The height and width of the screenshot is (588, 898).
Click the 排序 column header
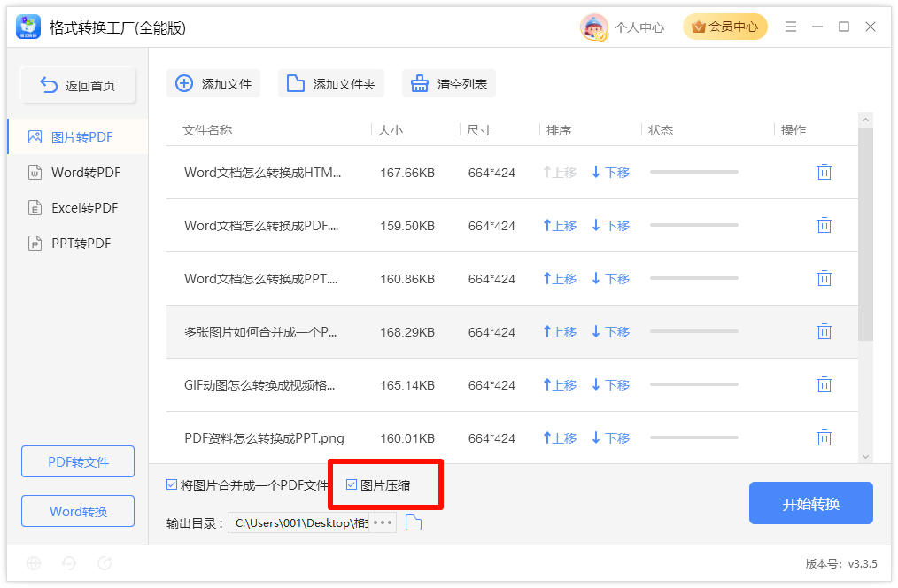point(559,130)
